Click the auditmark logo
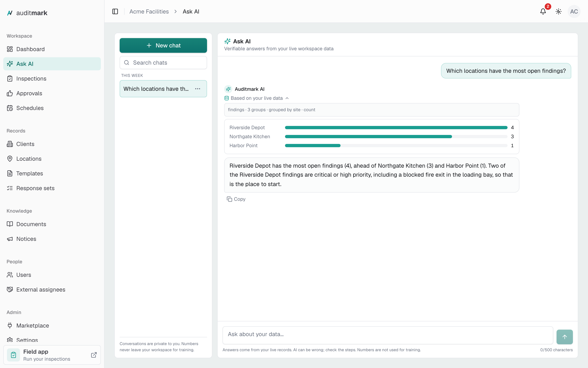This screenshot has height=368, width=588. pyautogui.click(x=27, y=13)
